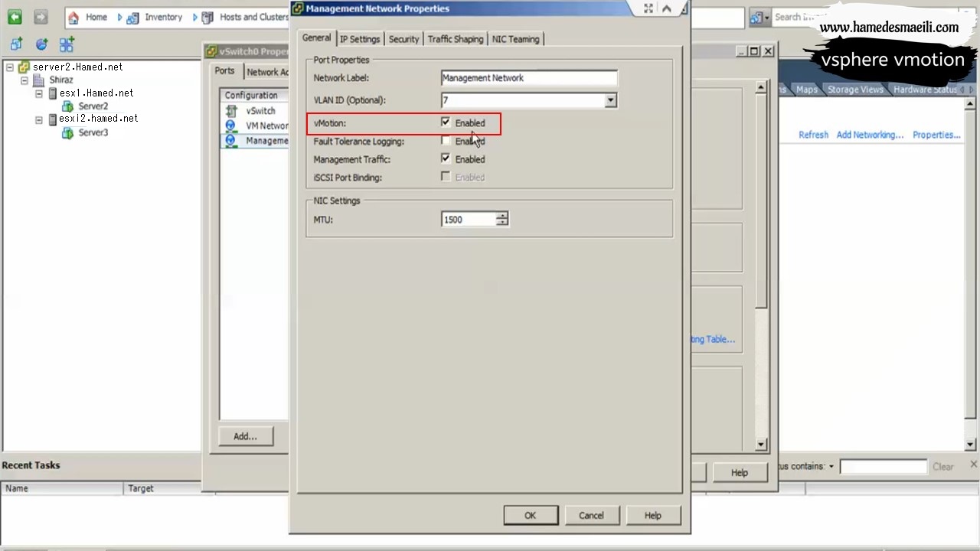Screen dimensions: 980x551
Task: Click the Refresh link
Action: point(813,135)
